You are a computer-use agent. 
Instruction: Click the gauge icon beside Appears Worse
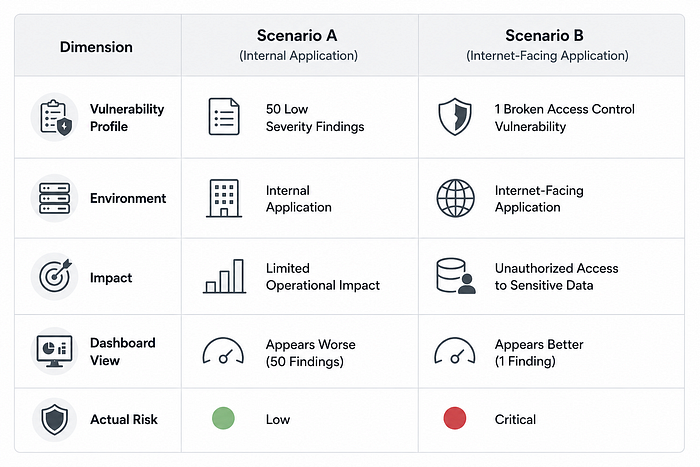coord(223,350)
